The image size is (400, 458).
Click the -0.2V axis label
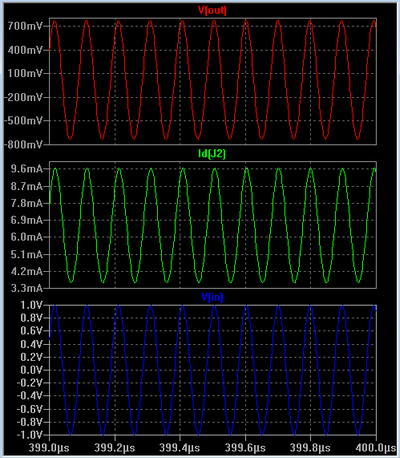pyautogui.click(x=30, y=383)
